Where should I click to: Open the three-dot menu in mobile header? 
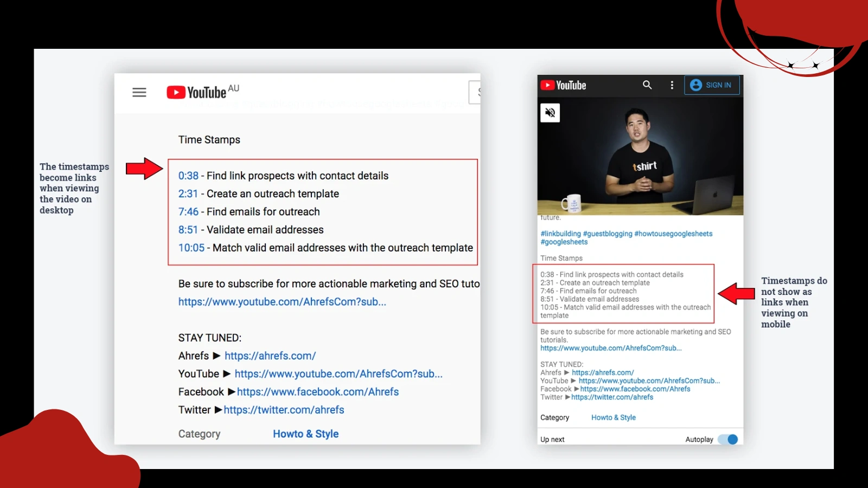pyautogui.click(x=672, y=85)
